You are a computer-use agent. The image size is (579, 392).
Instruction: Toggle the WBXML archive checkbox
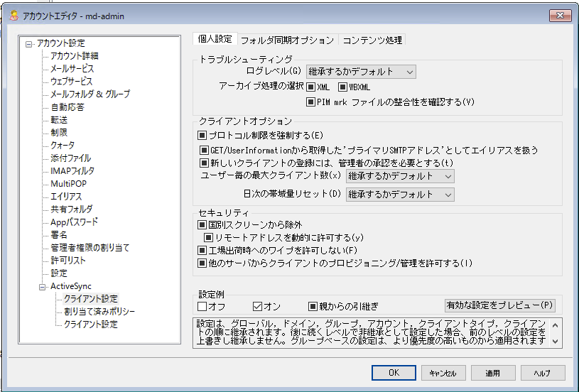342,87
